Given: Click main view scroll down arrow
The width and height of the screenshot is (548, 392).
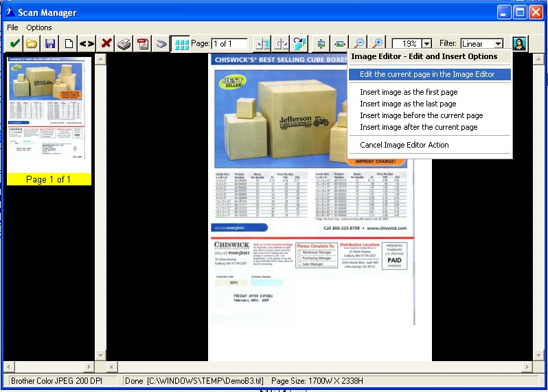Looking at the screenshot, I should [x=538, y=356].
